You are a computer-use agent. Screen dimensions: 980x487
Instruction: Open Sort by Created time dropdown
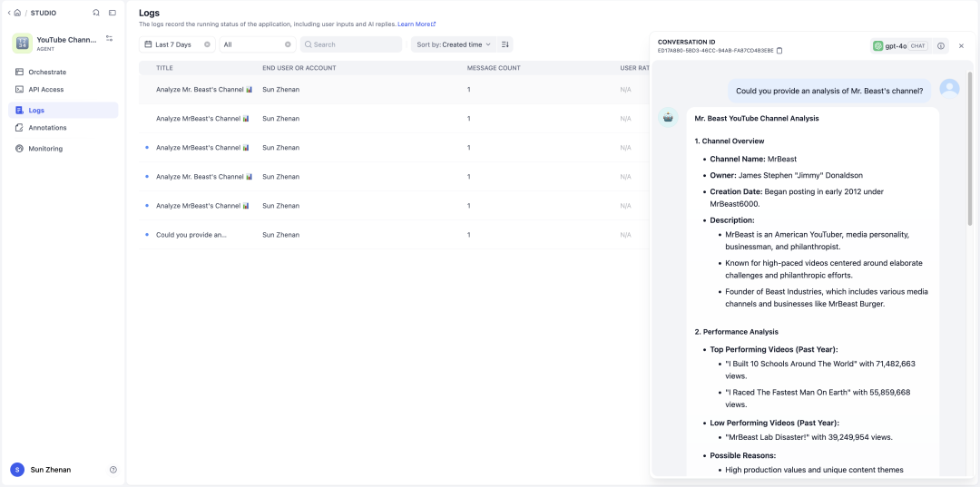[453, 44]
